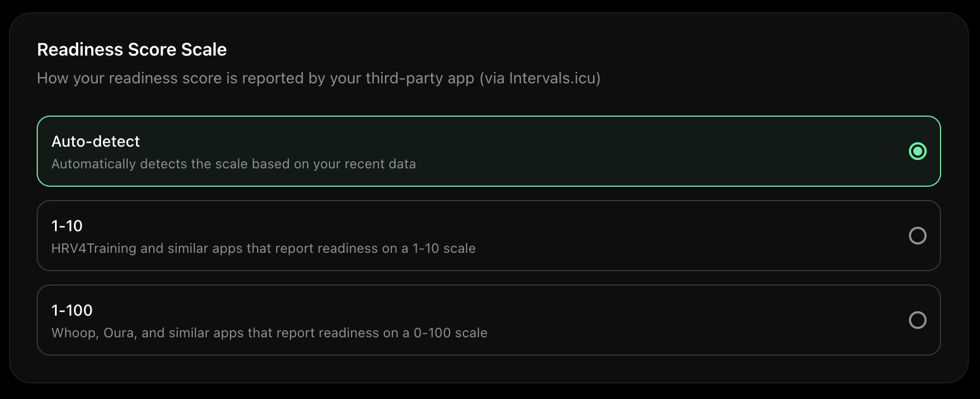The height and width of the screenshot is (399, 980).
Task: Click the 1-10 option title
Action: click(x=67, y=226)
